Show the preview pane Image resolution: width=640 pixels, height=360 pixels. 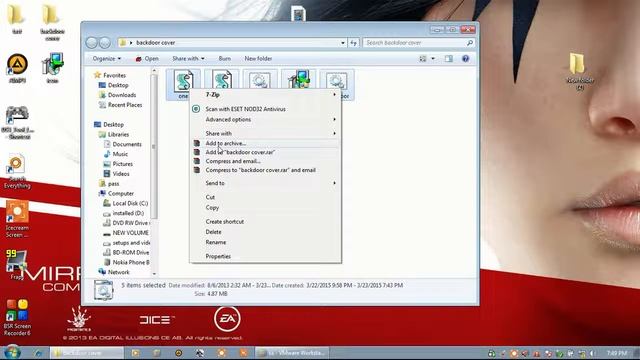pos(449,59)
